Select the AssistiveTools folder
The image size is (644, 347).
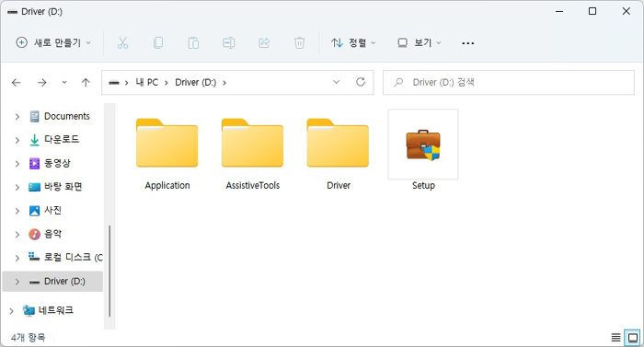(x=253, y=154)
